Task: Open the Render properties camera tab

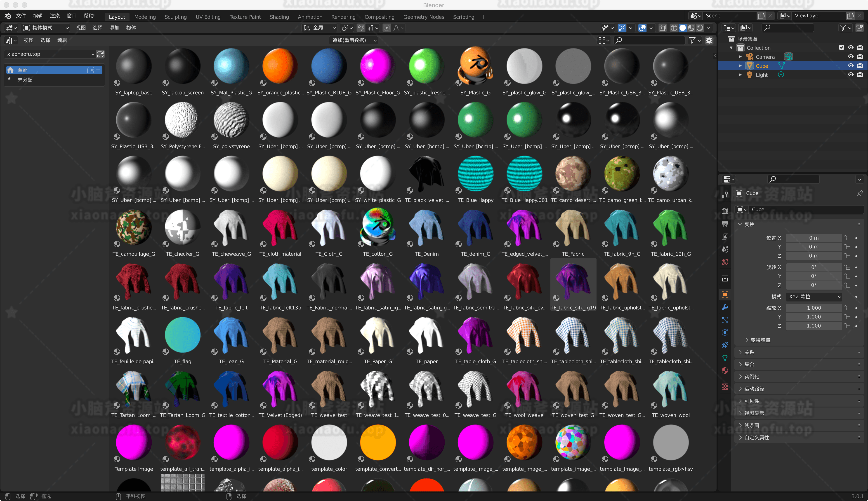Action: [x=725, y=211]
